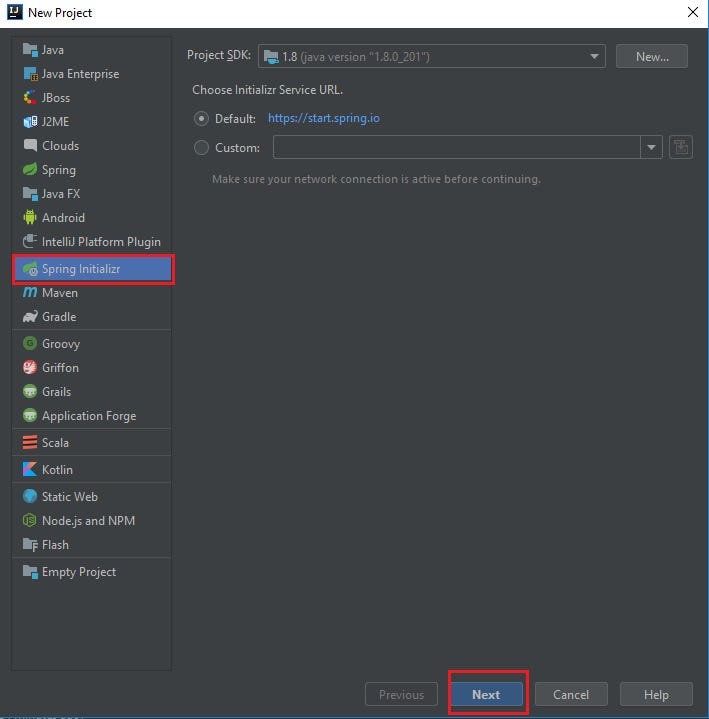The width and height of the screenshot is (709, 719).
Task: Select the Spring leaf icon
Action: tap(30, 169)
